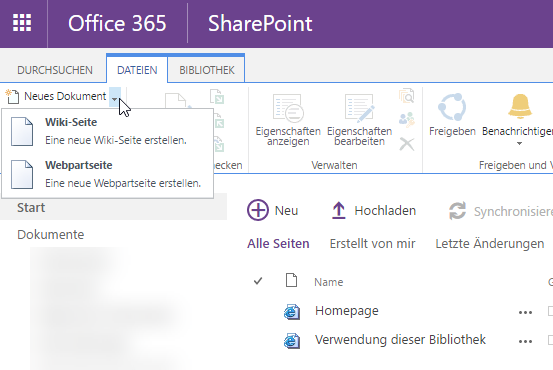Viewport: 553px width, 370px height.
Task: Open Start in the left navigation
Action: pos(31,208)
